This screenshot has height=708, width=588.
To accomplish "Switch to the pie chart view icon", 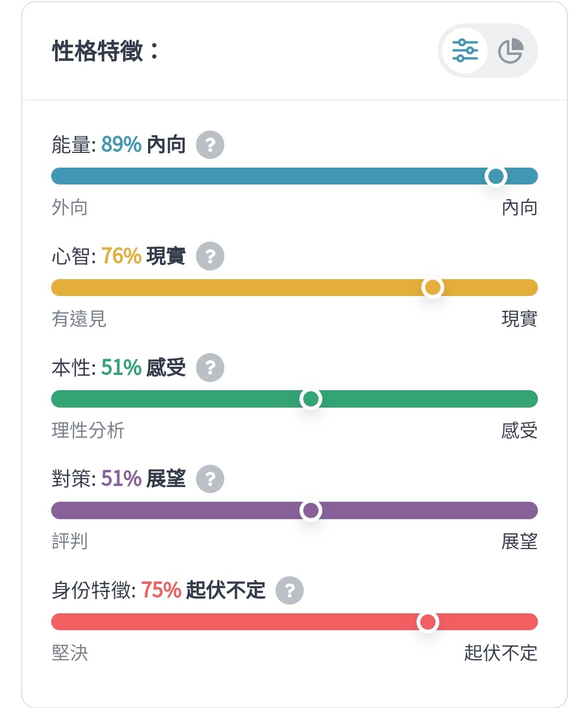I will 511,51.
